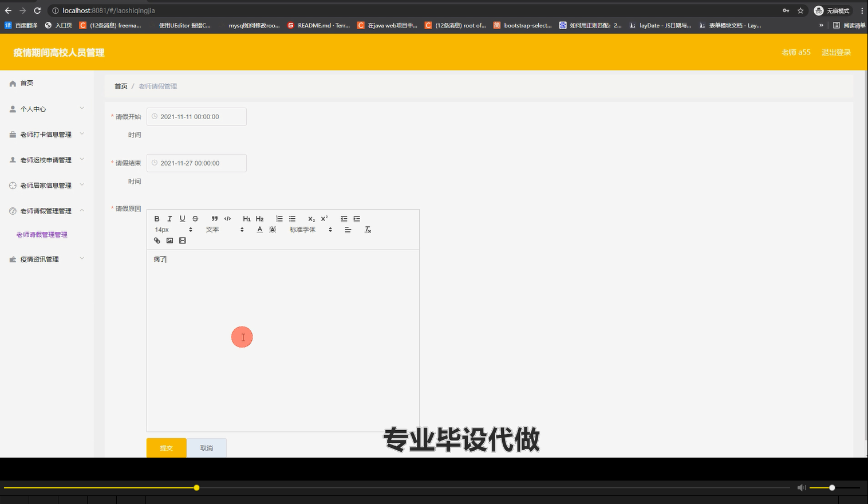Toggle bold formatting in editor

pos(157,219)
